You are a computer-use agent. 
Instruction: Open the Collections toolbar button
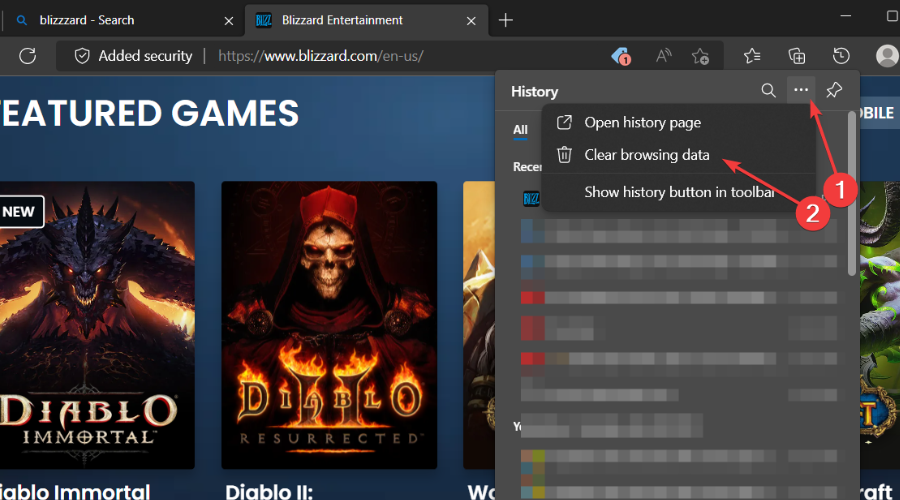coord(797,56)
